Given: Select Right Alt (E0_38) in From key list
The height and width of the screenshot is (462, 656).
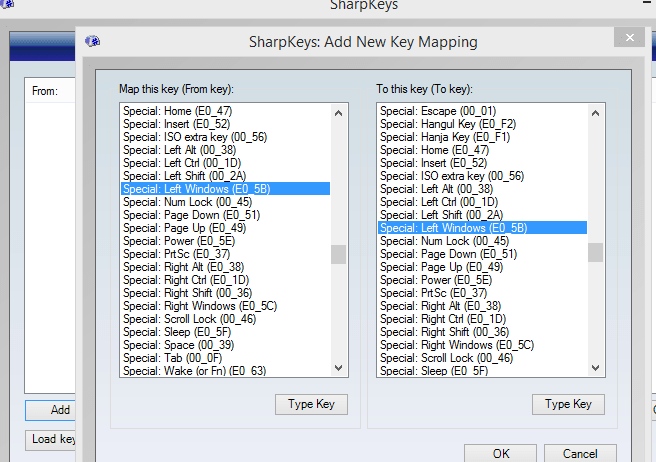Looking at the screenshot, I should (x=225, y=267).
